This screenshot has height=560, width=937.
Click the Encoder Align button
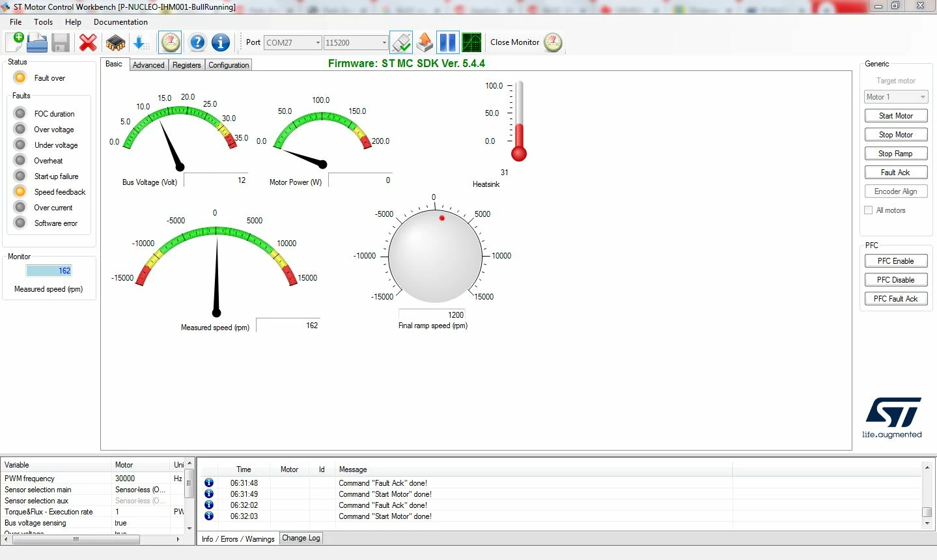pyautogui.click(x=896, y=191)
